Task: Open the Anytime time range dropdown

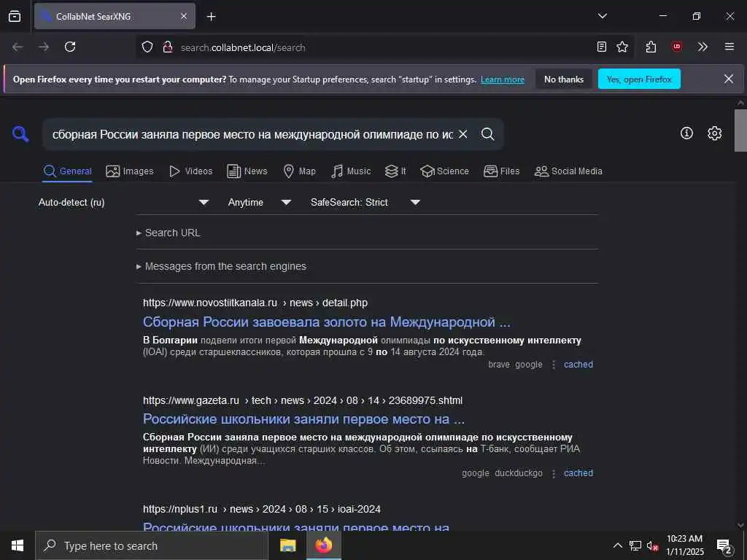Action: 260,203
